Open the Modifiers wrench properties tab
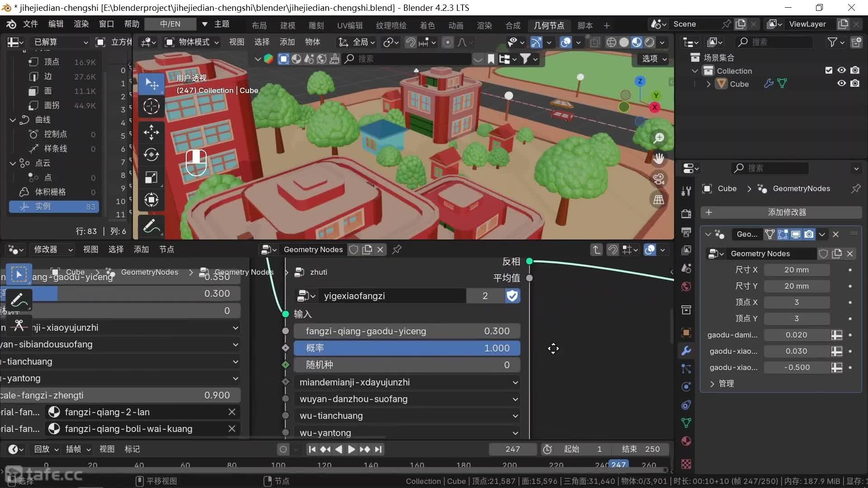Image resolution: width=868 pixels, height=488 pixels. [x=686, y=351]
